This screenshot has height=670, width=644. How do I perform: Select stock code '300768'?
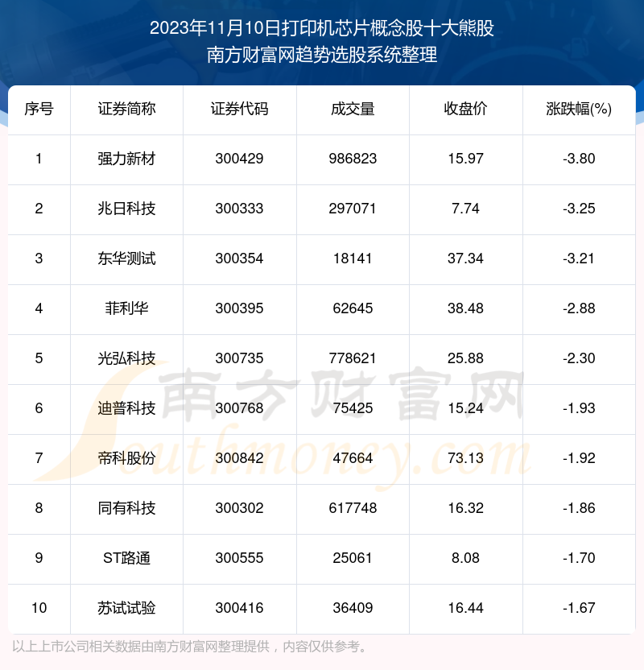pos(239,408)
